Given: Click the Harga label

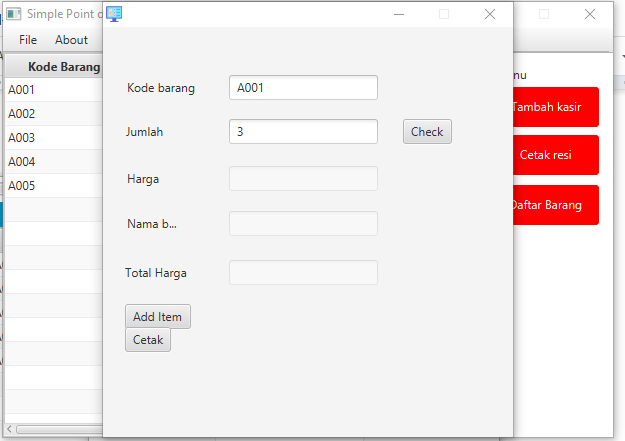Looking at the screenshot, I should click(x=143, y=179).
